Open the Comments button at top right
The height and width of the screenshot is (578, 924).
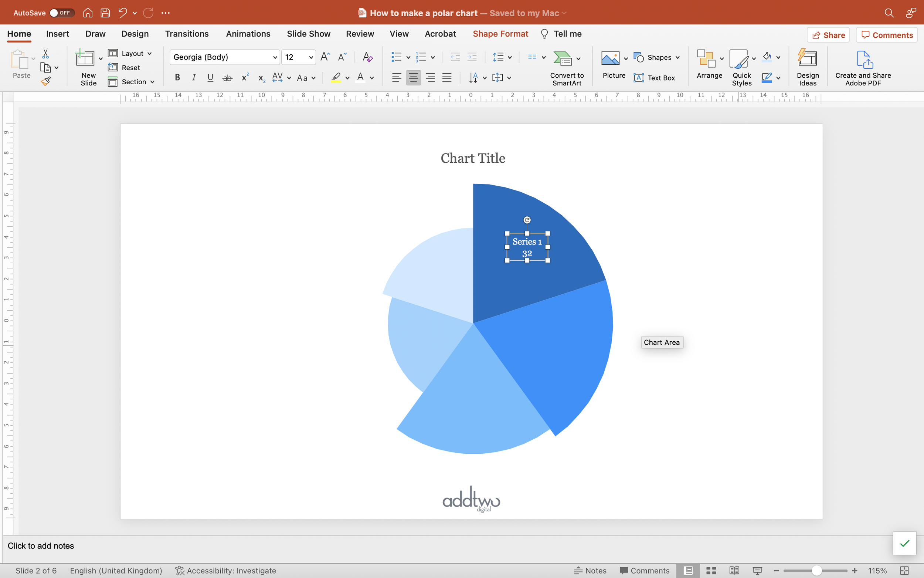pos(887,35)
